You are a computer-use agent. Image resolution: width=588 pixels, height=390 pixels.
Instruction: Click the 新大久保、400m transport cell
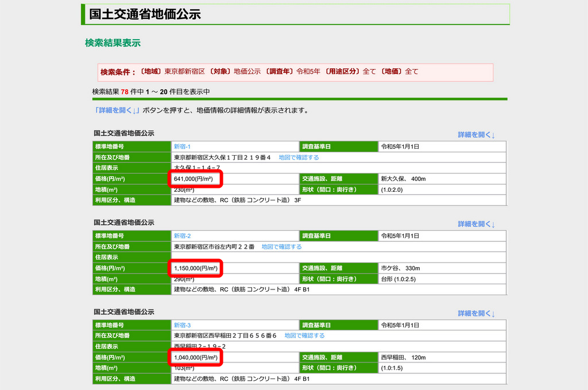[443, 179]
